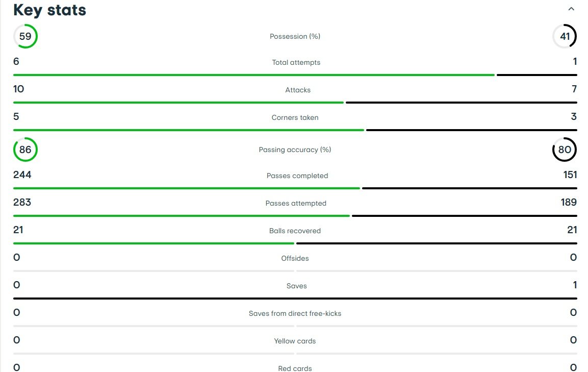
Task: Click the 80 passing accuracy circle
Action: pos(565,150)
